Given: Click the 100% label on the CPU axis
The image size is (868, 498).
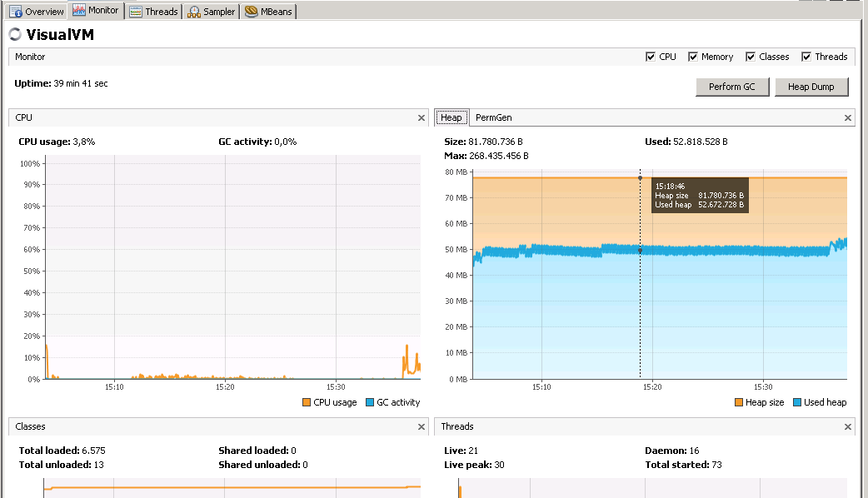Looking at the screenshot, I should pyautogui.click(x=30, y=164).
